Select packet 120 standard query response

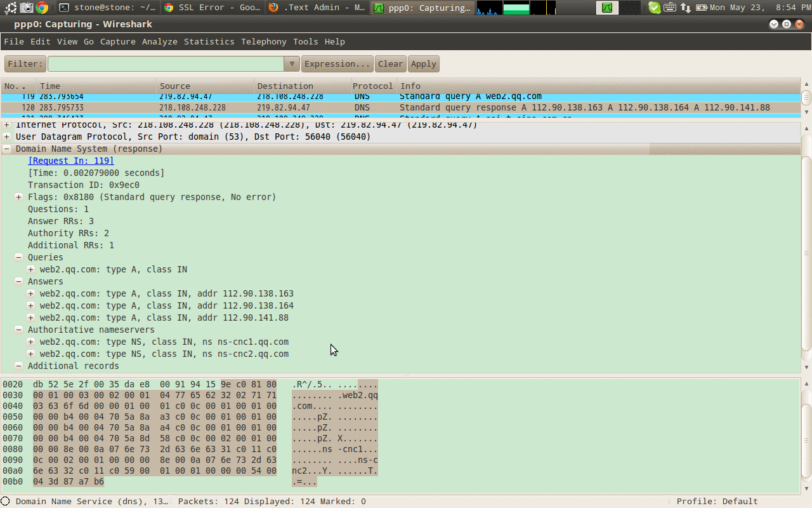[x=400, y=108]
